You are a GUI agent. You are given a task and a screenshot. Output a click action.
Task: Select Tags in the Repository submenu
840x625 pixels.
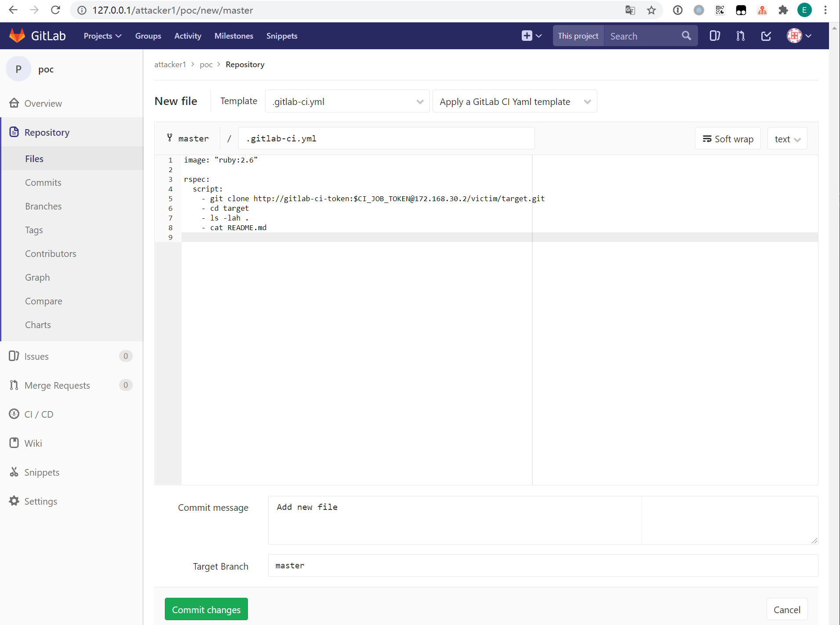click(34, 230)
